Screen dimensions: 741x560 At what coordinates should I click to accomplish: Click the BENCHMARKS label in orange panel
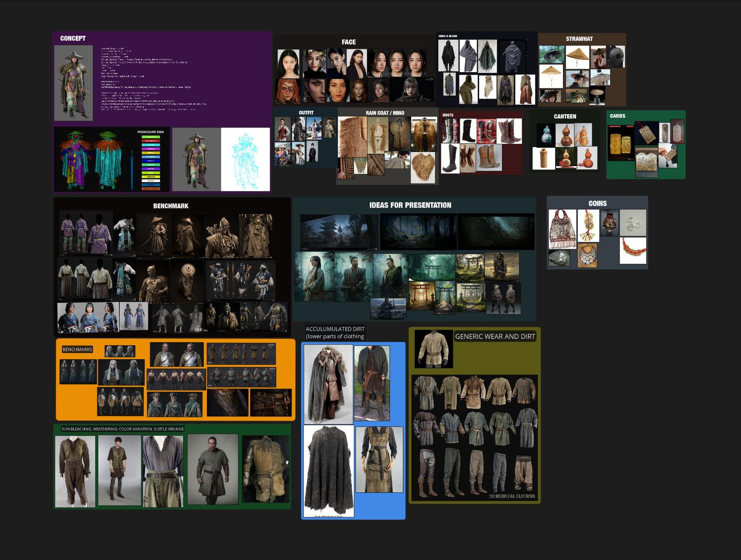(x=77, y=349)
